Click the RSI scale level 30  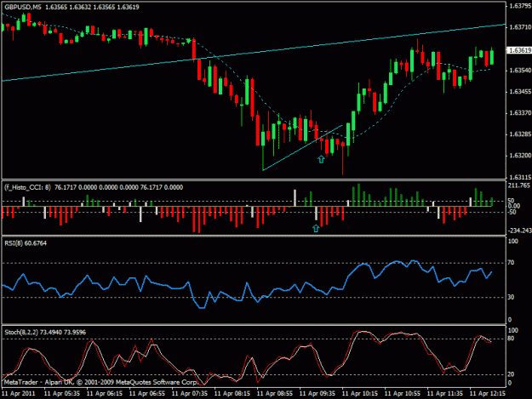(x=511, y=297)
